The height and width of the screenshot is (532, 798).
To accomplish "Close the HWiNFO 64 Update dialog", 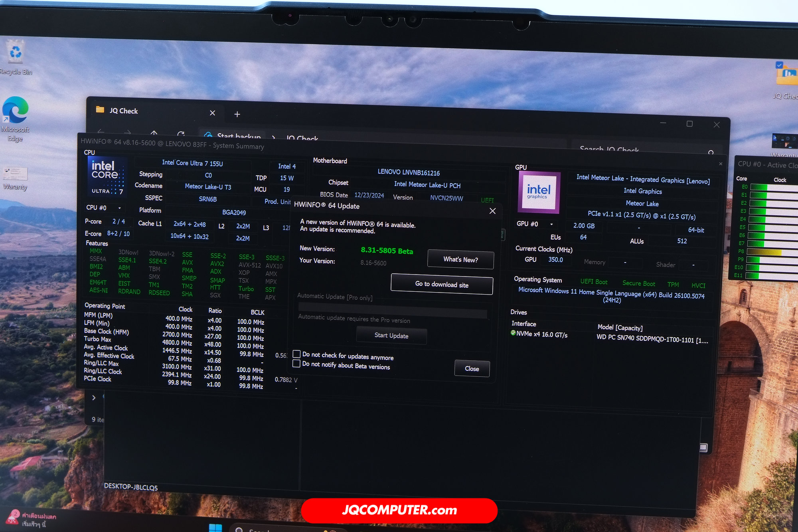I will (x=492, y=211).
